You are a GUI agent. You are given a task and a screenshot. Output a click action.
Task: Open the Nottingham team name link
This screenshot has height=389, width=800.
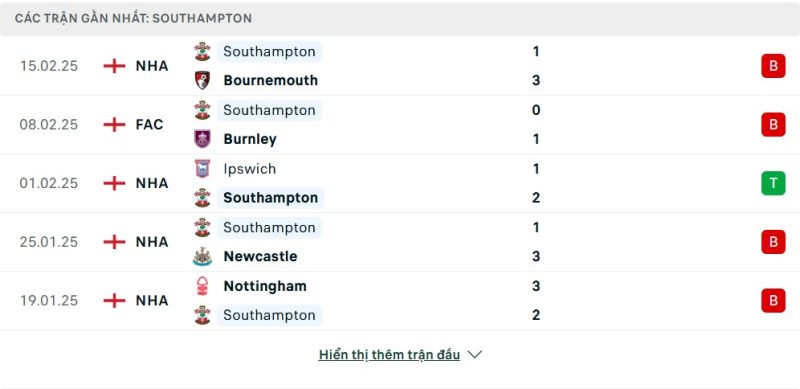265,286
